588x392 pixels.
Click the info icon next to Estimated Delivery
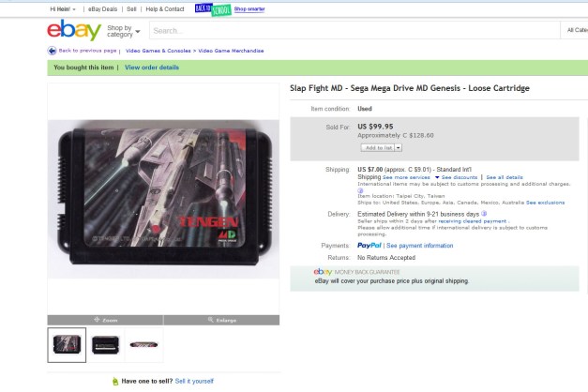[x=484, y=214]
